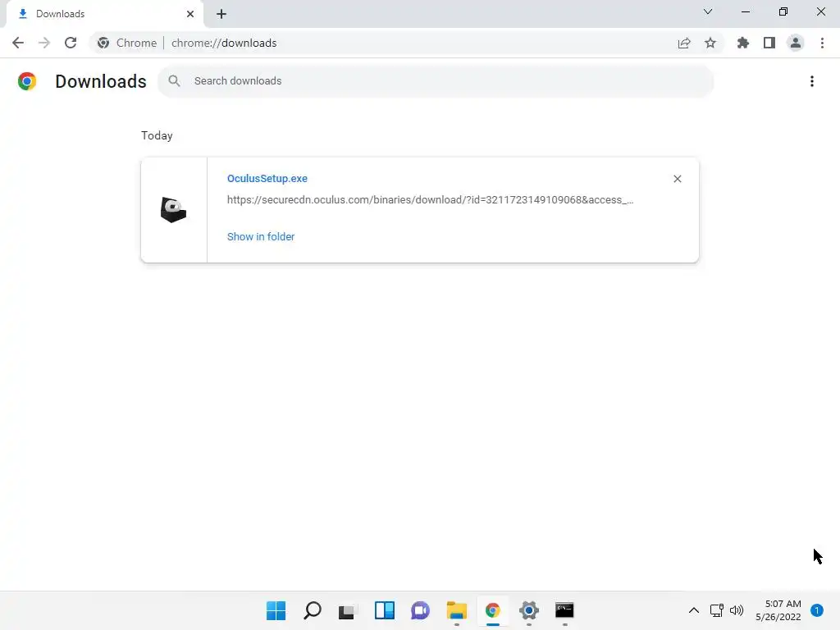This screenshot has width=840, height=630.
Task: Bookmark this tab with the star icon
Action: [x=710, y=43]
